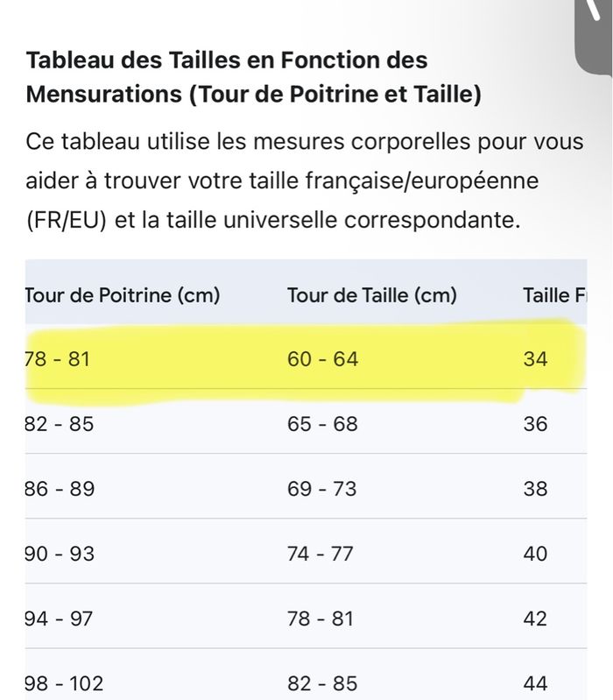Click the highlighted size 34 cell
This screenshot has height=700, width=613.
[x=534, y=359]
